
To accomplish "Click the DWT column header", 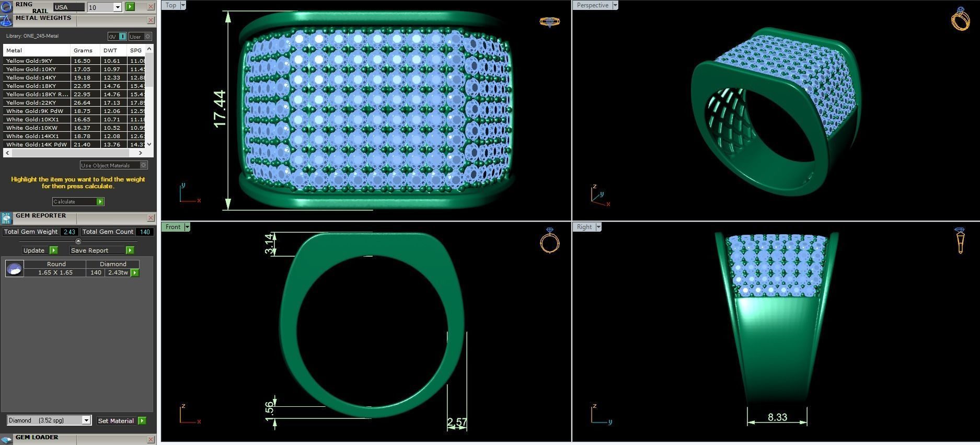I will tap(113, 50).
